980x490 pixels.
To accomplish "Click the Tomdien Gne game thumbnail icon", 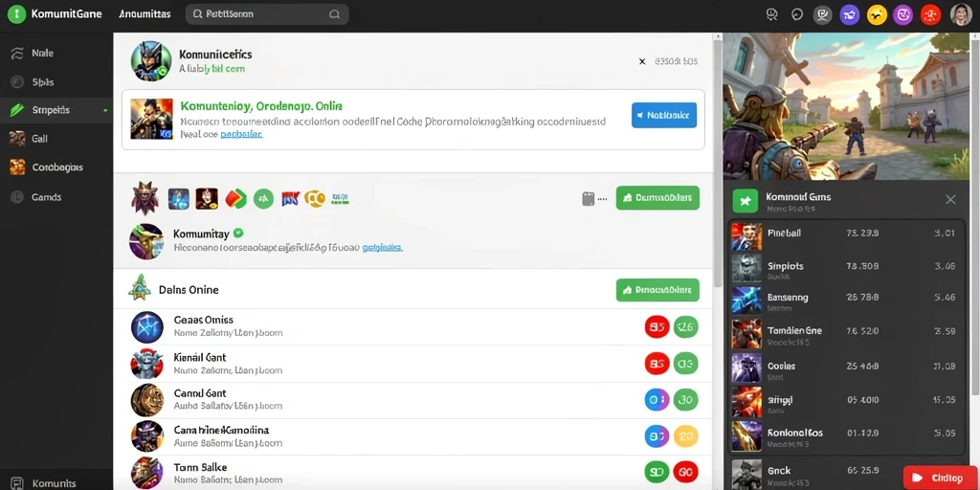I will pos(746,334).
